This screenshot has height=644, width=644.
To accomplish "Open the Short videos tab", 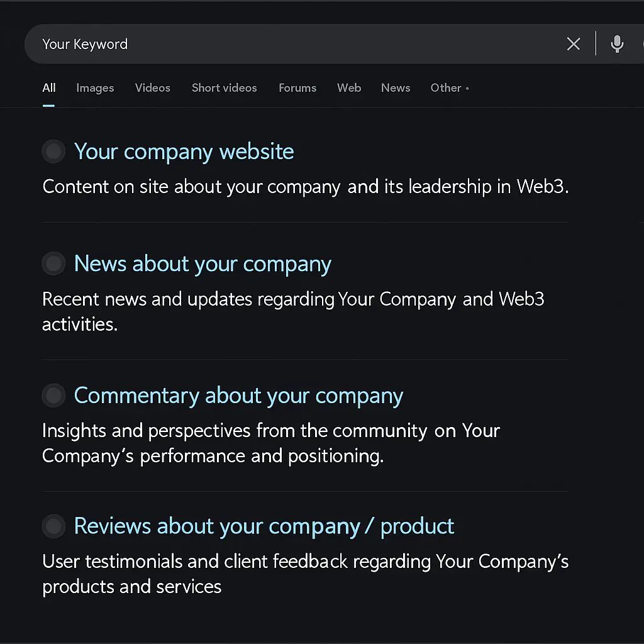I will (224, 88).
